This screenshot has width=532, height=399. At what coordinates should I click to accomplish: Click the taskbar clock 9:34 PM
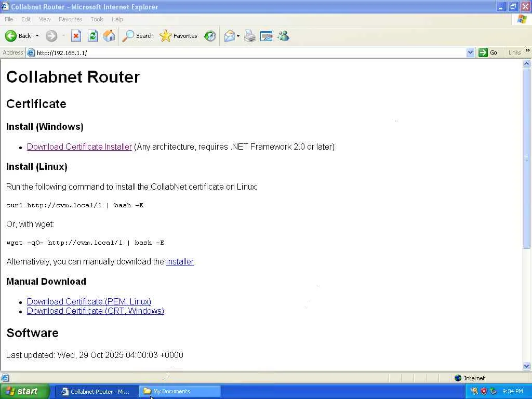pyautogui.click(x=513, y=391)
